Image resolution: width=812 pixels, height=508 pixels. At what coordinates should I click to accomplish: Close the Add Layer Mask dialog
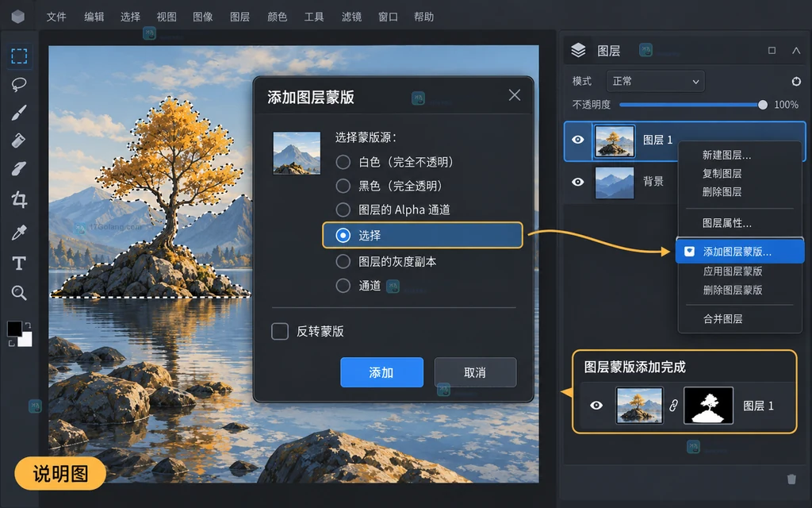pyautogui.click(x=514, y=95)
